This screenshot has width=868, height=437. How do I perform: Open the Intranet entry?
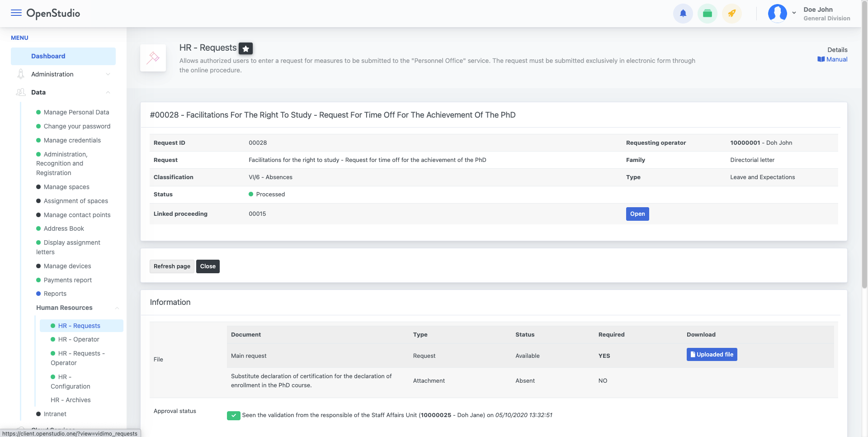[x=55, y=414]
